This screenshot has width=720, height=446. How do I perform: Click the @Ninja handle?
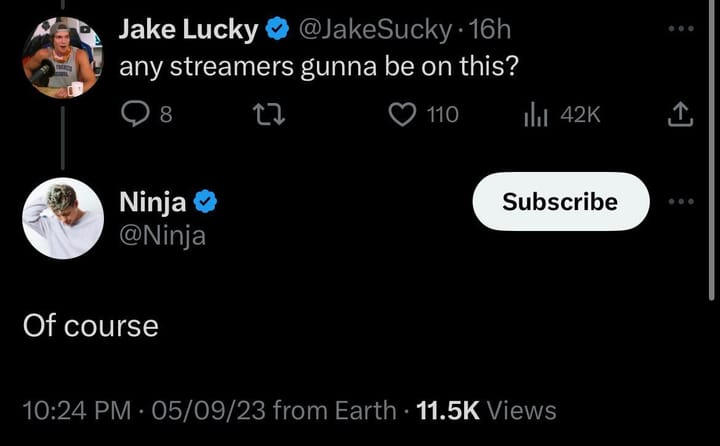click(x=162, y=236)
